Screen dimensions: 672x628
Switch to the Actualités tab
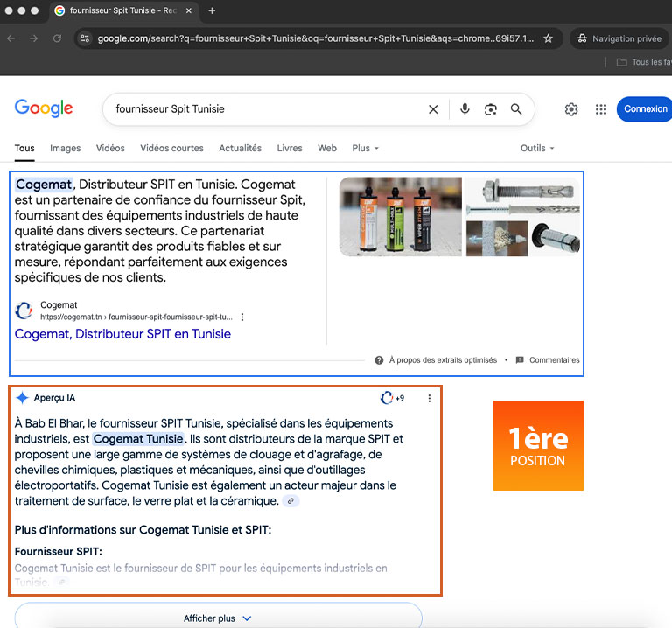coord(240,148)
